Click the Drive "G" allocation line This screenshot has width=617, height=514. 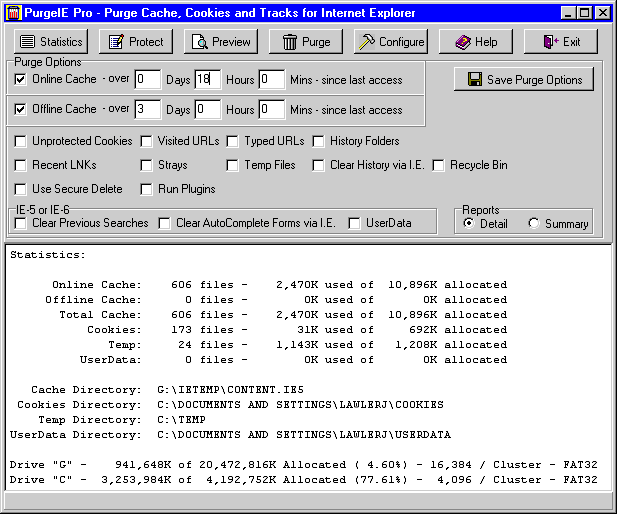tap(303, 465)
